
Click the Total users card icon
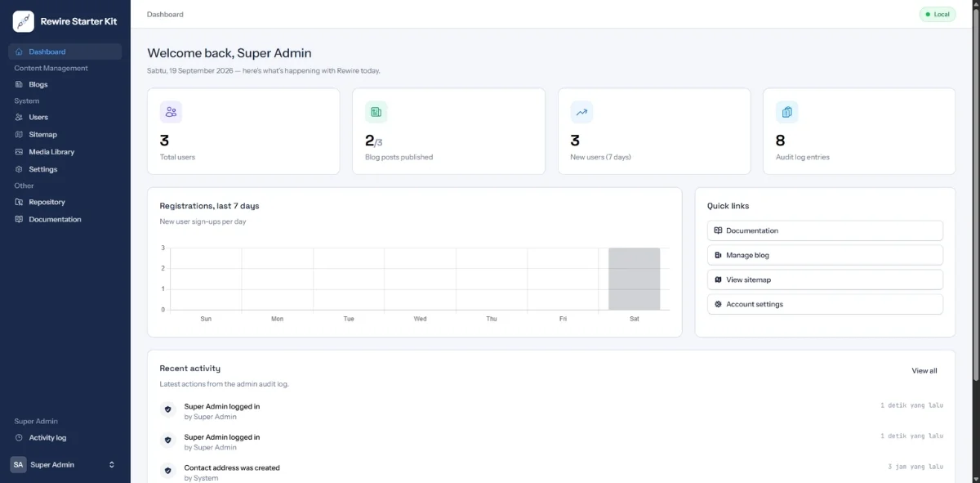tap(171, 112)
